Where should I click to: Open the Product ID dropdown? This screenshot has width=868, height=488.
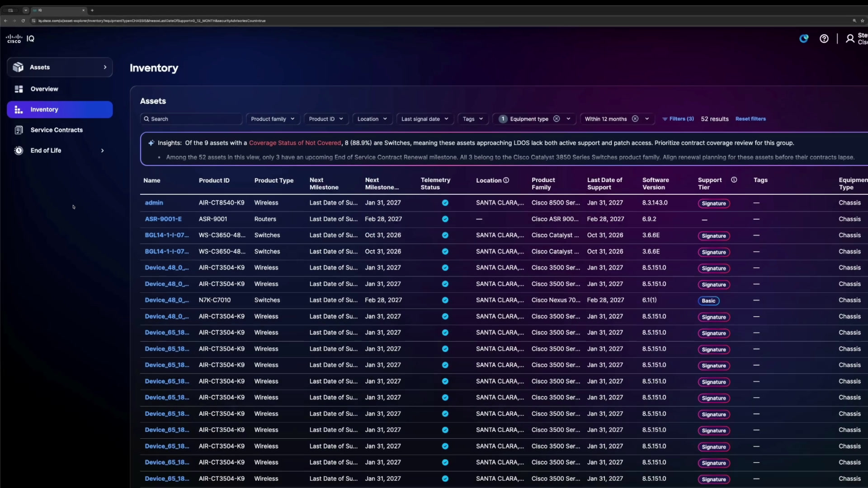click(x=326, y=119)
